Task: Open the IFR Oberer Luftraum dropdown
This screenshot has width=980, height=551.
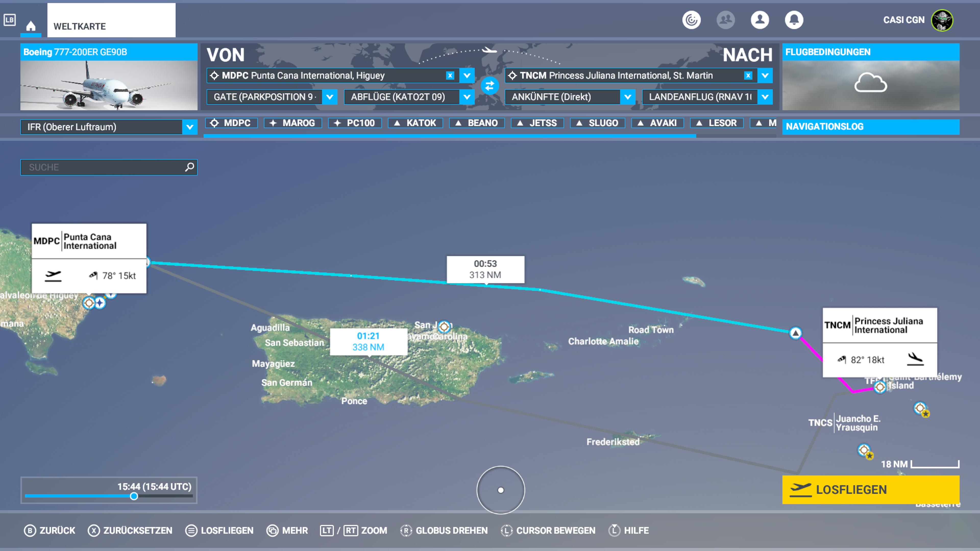Action: click(109, 127)
